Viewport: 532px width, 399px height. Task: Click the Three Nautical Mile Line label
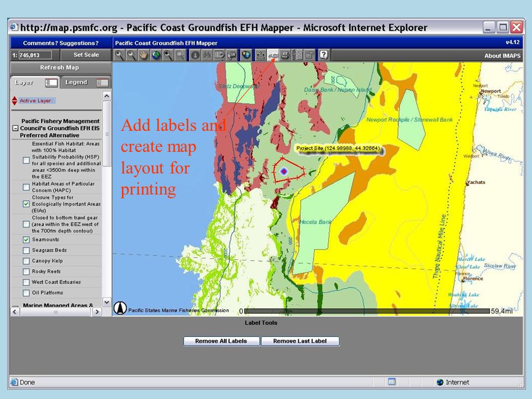[440, 247]
